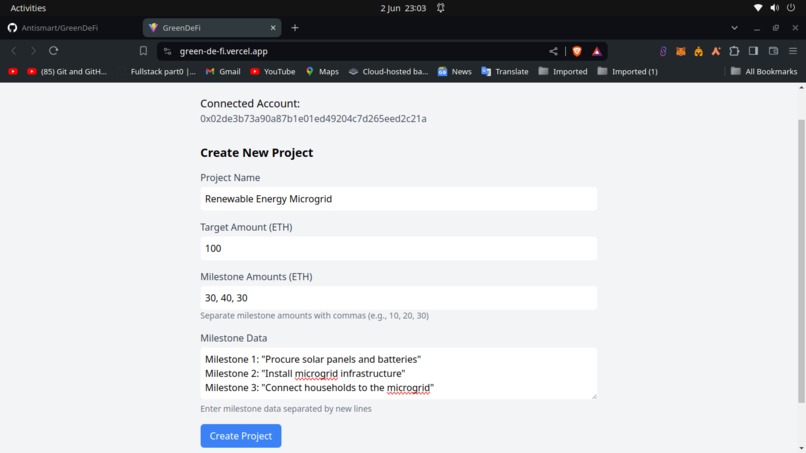Click the Project Name input field
The image size is (806, 453).
(398, 198)
